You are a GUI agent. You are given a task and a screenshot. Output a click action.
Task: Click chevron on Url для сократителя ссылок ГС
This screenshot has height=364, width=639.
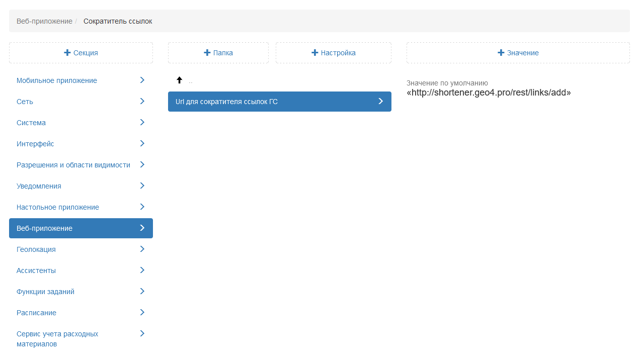click(380, 102)
